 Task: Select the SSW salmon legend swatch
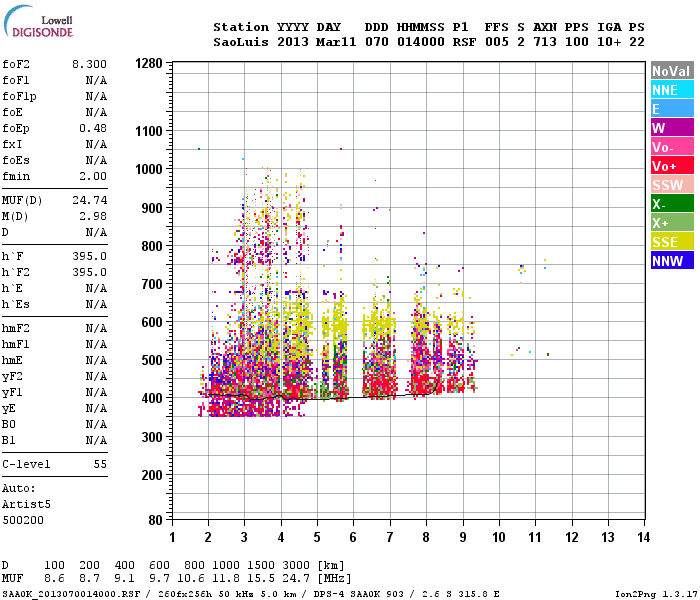pyautogui.click(x=672, y=185)
